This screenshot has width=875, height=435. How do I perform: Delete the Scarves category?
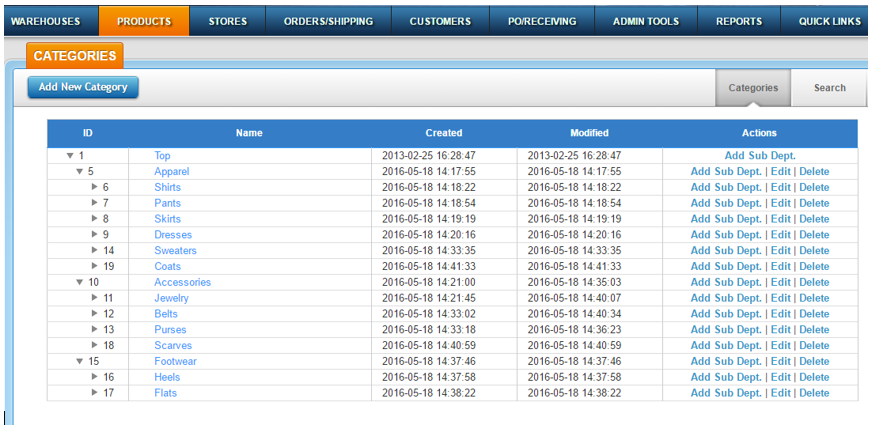click(814, 346)
